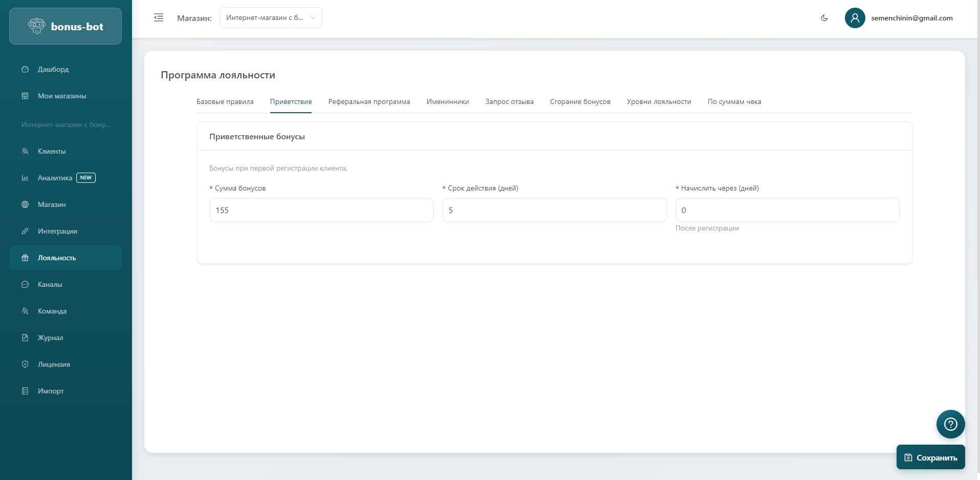
Task: Click the License shield icon in sidebar
Action: pyautogui.click(x=25, y=364)
